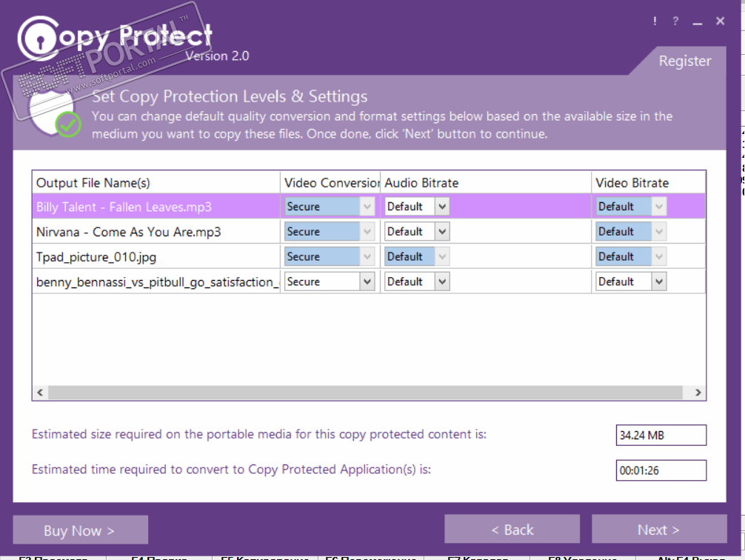
Task: Click the Next button to continue
Action: (x=658, y=530)
